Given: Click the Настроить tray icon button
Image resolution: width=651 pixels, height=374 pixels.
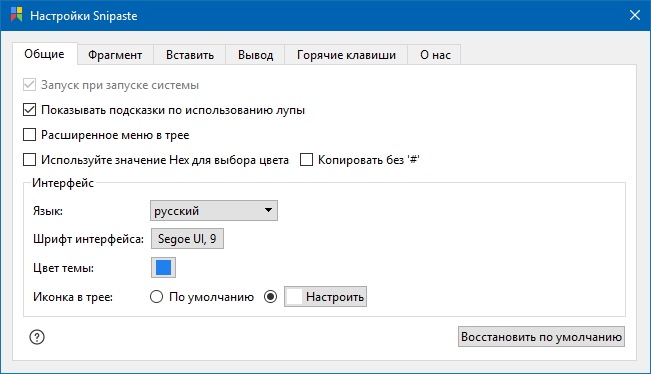Looking at the screenshot, I should coord(325,297).
